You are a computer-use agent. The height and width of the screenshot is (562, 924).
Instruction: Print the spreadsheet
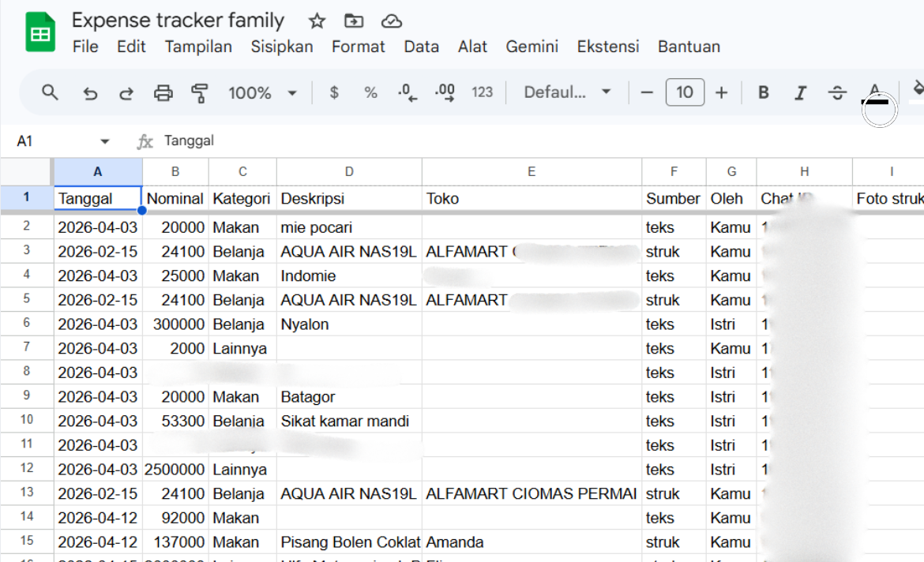tap(163, 93)
